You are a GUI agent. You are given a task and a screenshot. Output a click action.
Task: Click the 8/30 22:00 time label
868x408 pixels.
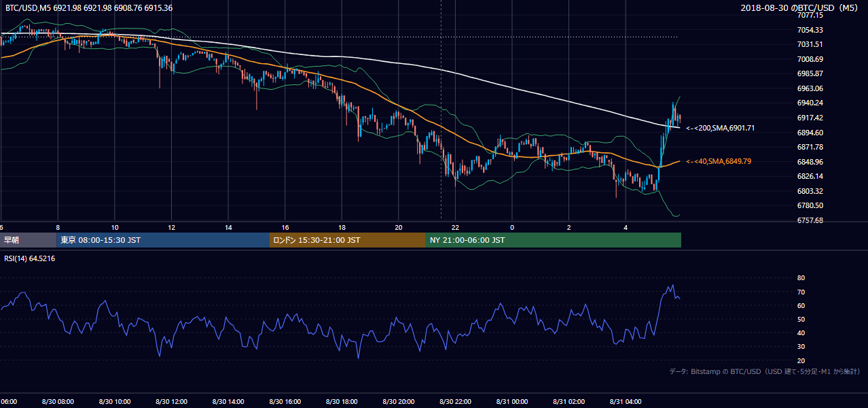point(455,402)
